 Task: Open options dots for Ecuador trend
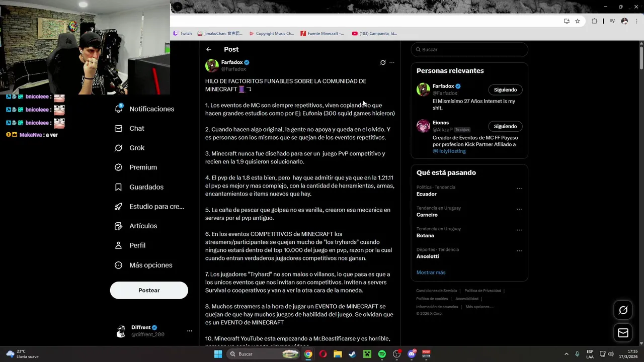(x=519, y=189)
